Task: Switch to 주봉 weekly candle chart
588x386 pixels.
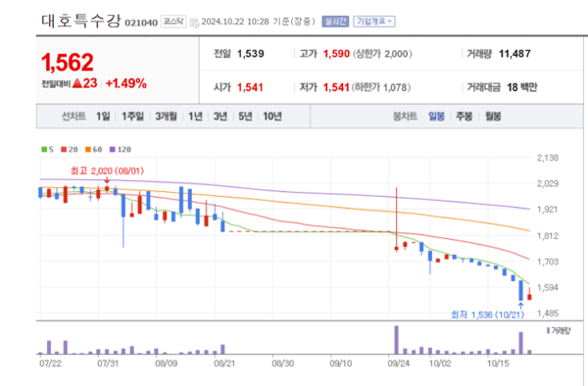Action: pyautogui.click(x=465, y=117)
